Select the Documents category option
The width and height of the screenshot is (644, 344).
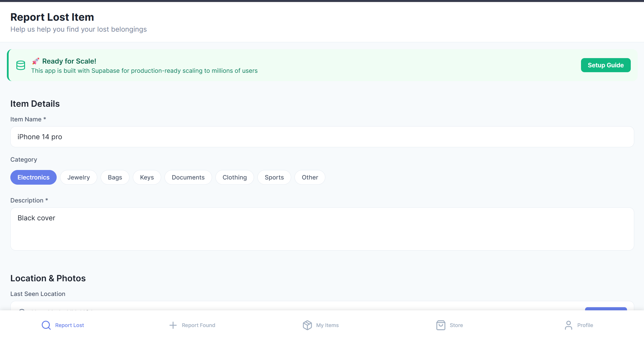(x=188, y=177)
